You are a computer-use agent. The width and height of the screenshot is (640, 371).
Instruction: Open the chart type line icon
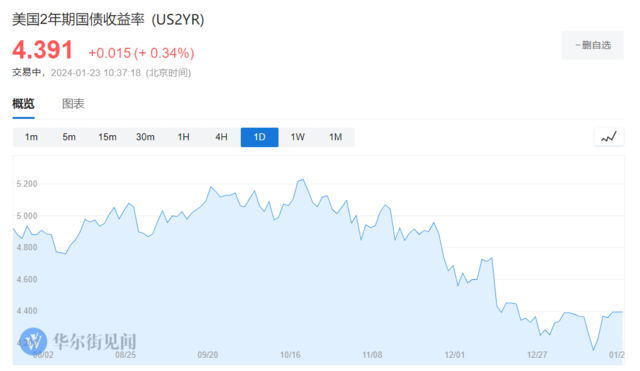(609, 137)
